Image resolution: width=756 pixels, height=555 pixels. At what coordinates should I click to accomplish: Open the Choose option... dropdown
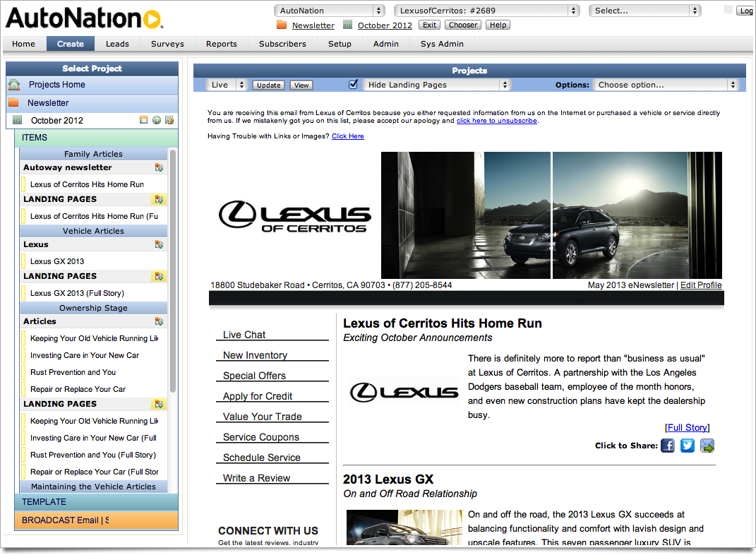click(666, 85)
